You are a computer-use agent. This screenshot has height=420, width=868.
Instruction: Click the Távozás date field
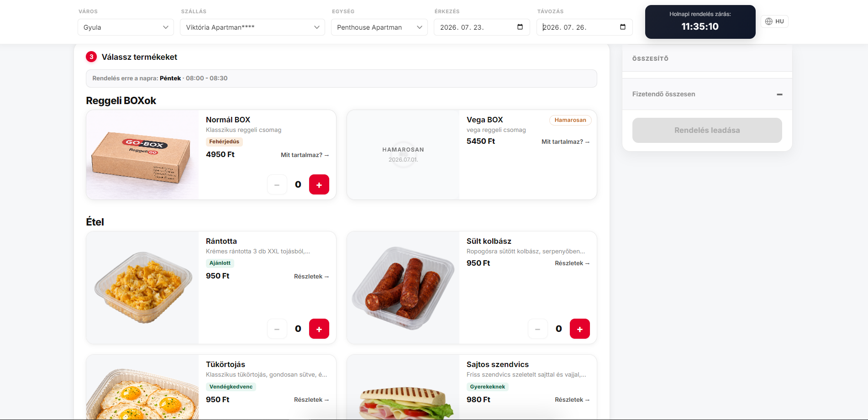point(584,27)
